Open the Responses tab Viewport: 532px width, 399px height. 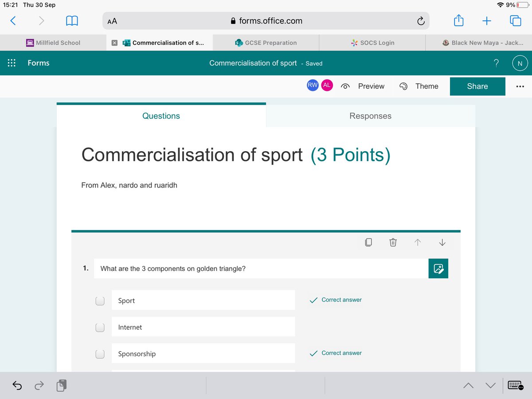(x=371, y=116)
